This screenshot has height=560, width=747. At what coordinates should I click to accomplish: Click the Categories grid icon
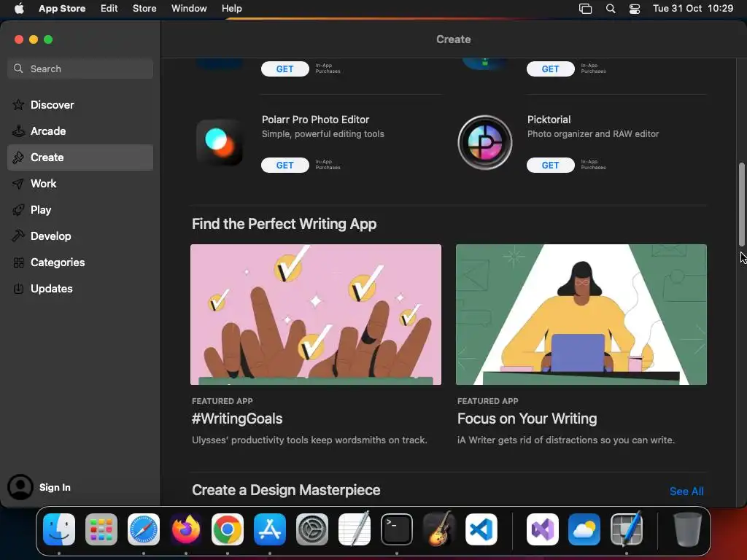(x=18, y=262)
